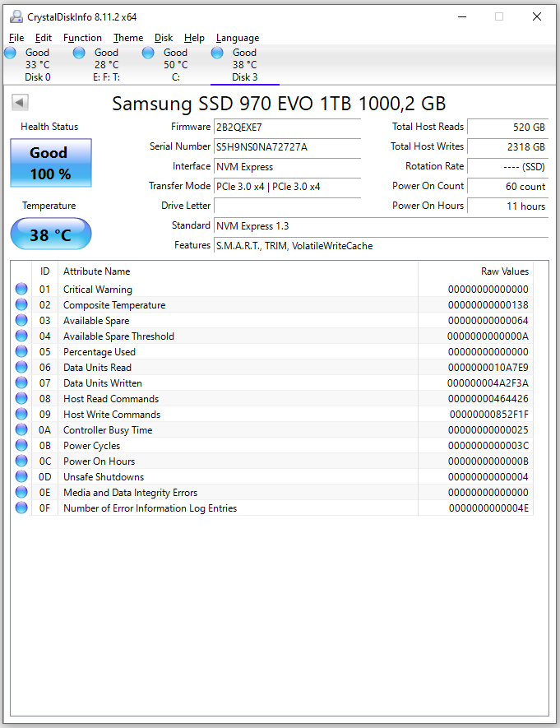The height and width of the screenshot is (728, 560).
Task: Click the previous disk arrow button
Action: point(20,103)
